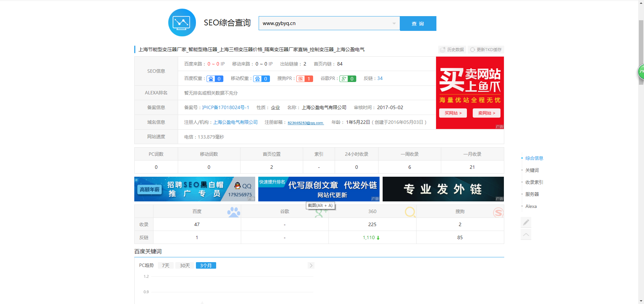
Task: Jump to 关键词 in side navigation
Action: click(532, 170)
